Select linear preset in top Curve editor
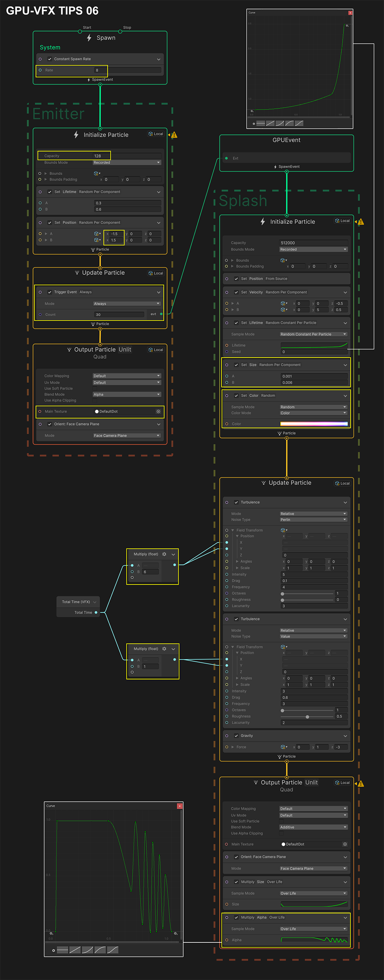Screen dimensions: 384x980 270,123
